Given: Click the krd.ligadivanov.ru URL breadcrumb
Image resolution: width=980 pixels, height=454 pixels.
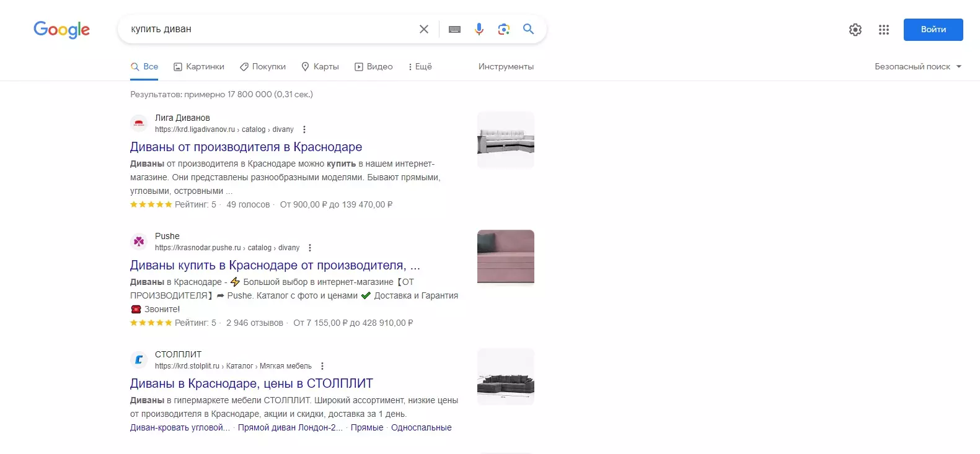Looking at the screenshot, I should pyautogui.click(x=224, y=129).
